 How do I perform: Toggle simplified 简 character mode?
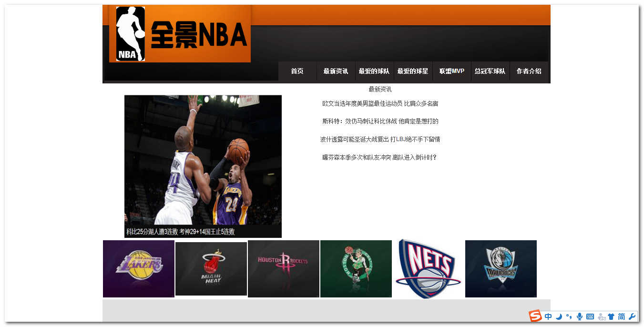click(622, 317)
